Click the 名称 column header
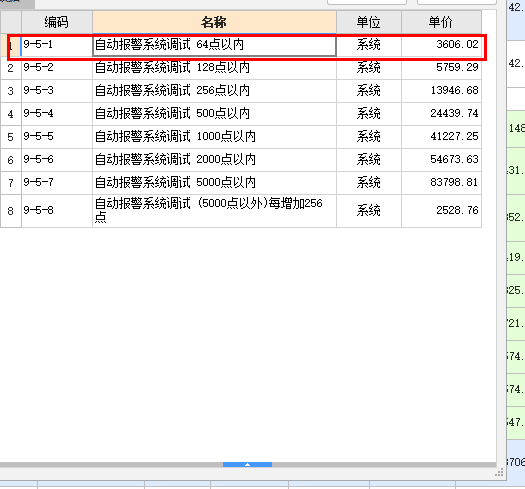 214,22
